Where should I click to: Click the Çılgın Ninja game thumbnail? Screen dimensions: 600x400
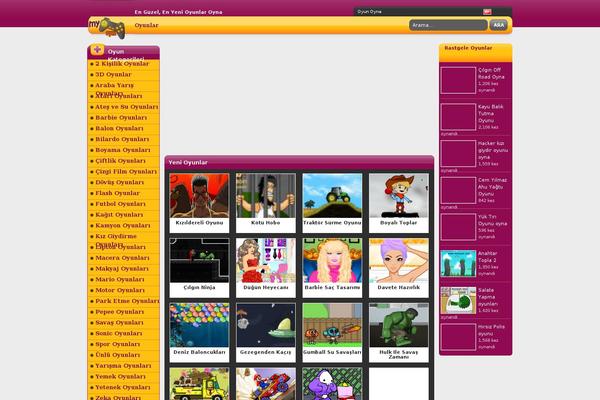199,260
